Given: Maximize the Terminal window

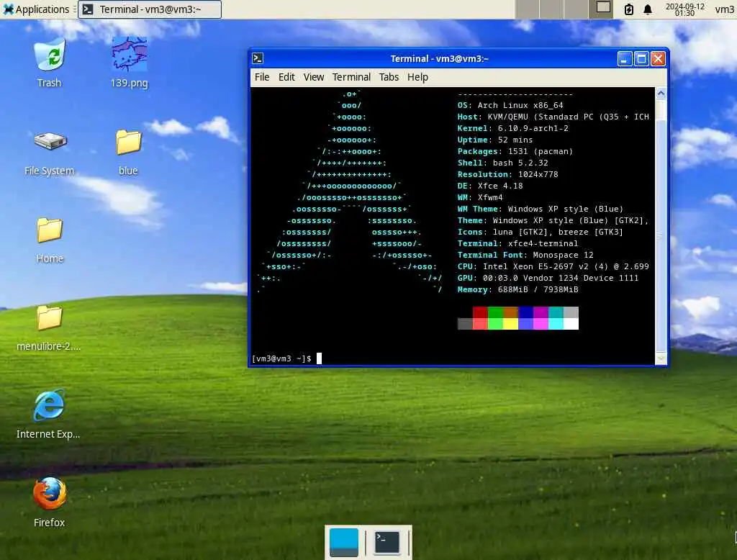Looking at the screenshot, I should pyautogui.click(x=641, y=59).
